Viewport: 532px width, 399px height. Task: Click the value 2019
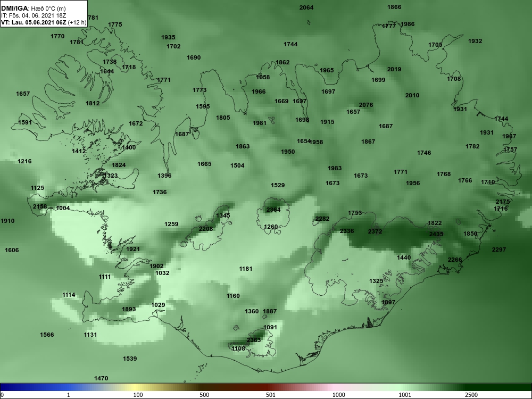pyautogui.click(x=394, y=69)
